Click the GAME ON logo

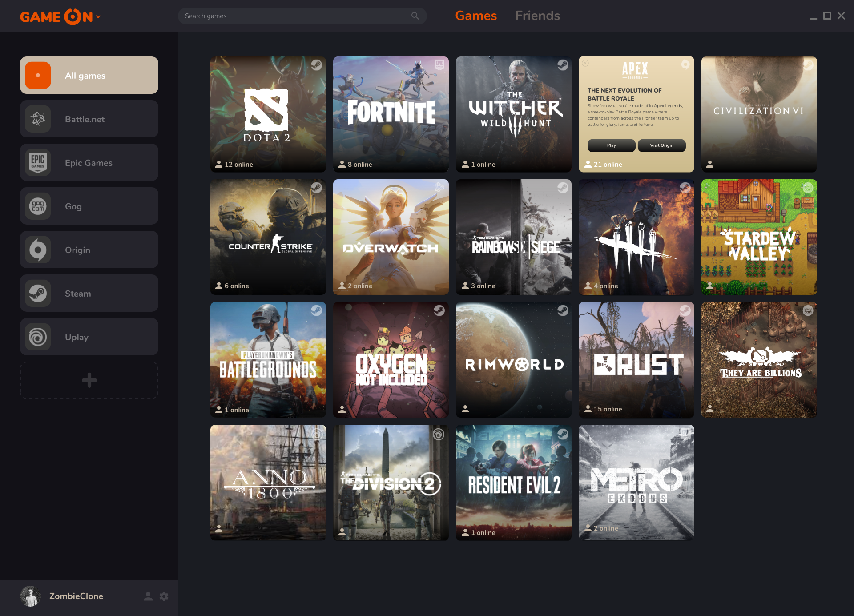56,17
